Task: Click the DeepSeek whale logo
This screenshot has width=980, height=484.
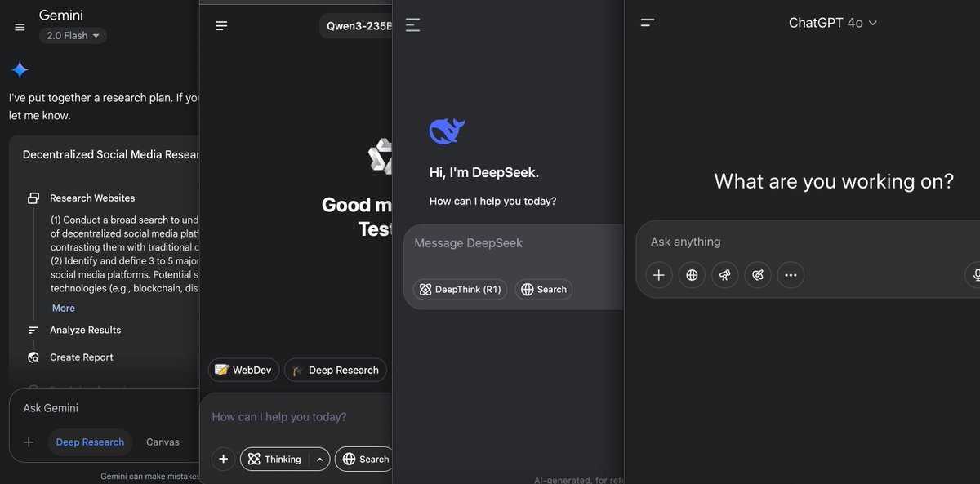Action: pyautogui.click(x=447, y=131)
